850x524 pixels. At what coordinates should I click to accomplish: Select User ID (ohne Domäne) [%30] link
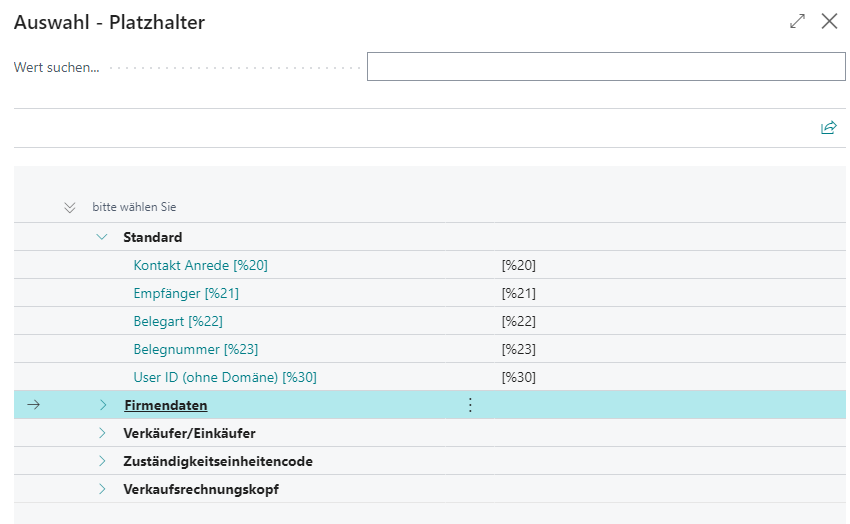(x=225, y=377)
